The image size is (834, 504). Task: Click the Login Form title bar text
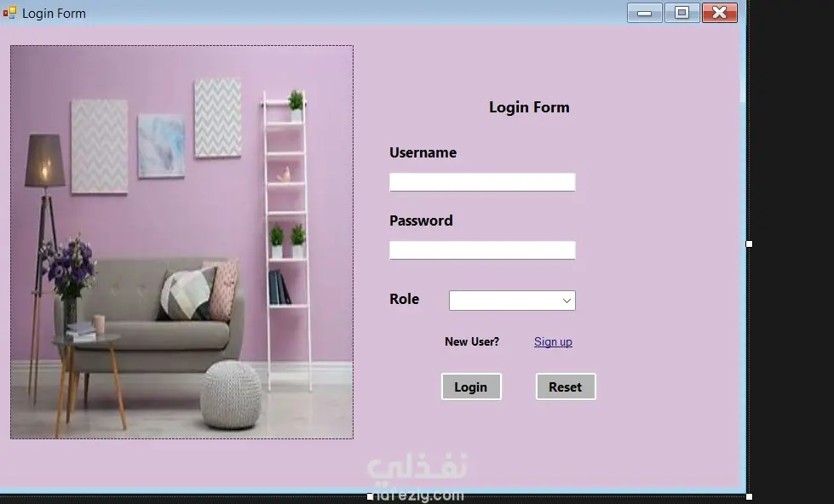pyautogui.click(x=54, y=14)
